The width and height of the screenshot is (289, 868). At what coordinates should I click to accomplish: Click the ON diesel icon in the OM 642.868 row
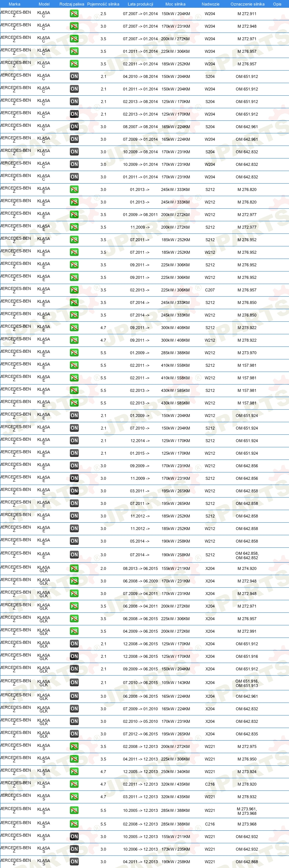click(74, 862)
